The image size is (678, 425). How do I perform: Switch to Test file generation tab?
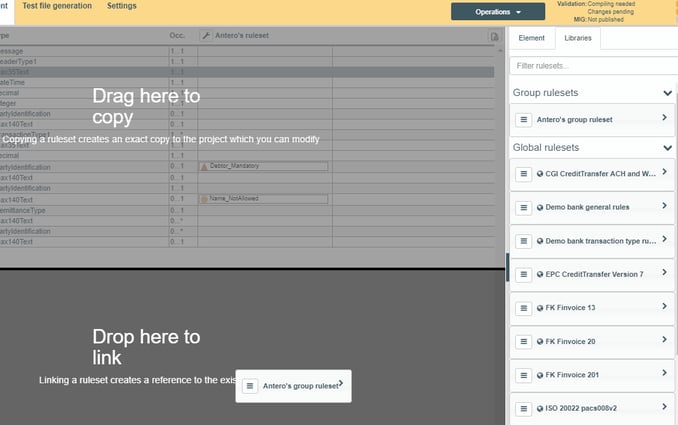click(x=57, y=6)
